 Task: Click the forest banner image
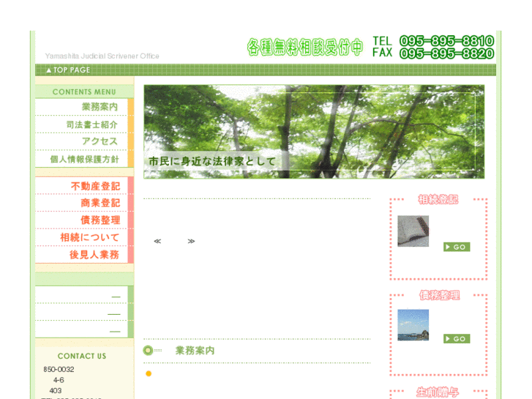pyautogui.click(x=314, y=132)
